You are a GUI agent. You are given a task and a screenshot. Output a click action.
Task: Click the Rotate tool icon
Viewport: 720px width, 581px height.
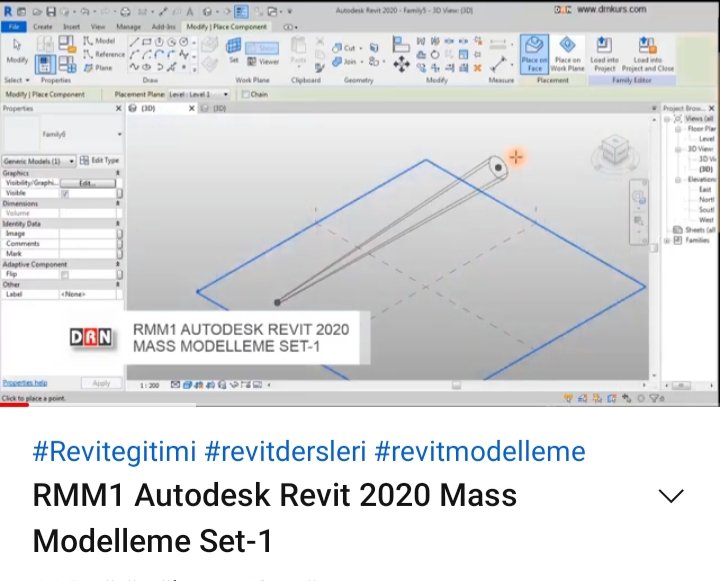(x=434, y=55)
